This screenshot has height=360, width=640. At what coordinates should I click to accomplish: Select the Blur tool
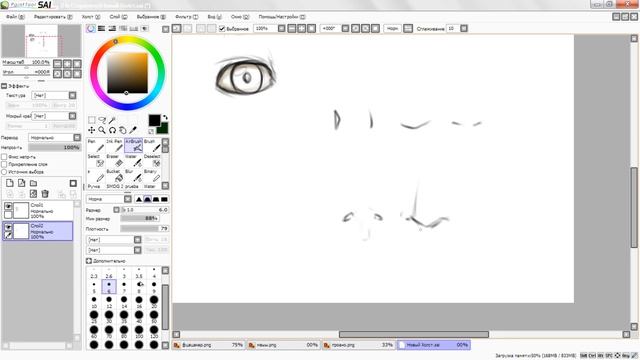(x=133, y=176)
